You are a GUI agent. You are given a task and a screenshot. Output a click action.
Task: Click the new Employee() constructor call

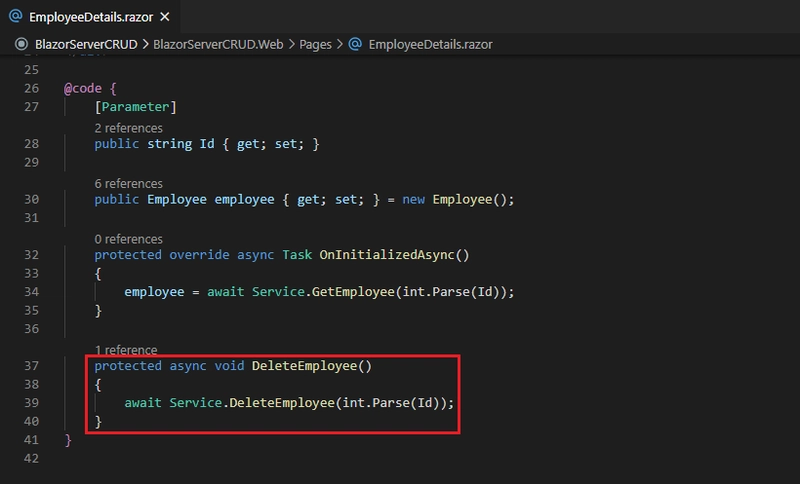[472, 199]
